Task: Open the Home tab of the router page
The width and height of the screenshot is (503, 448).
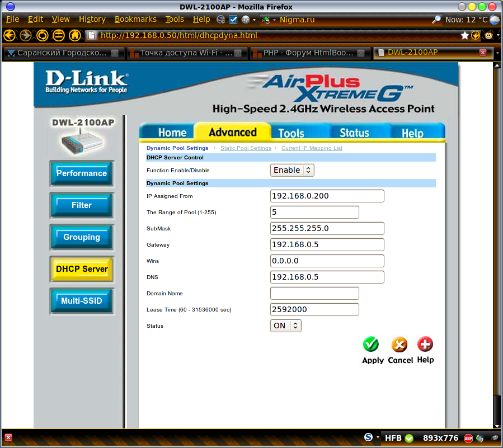Action: pyautogui.click(x=172, y=133)
